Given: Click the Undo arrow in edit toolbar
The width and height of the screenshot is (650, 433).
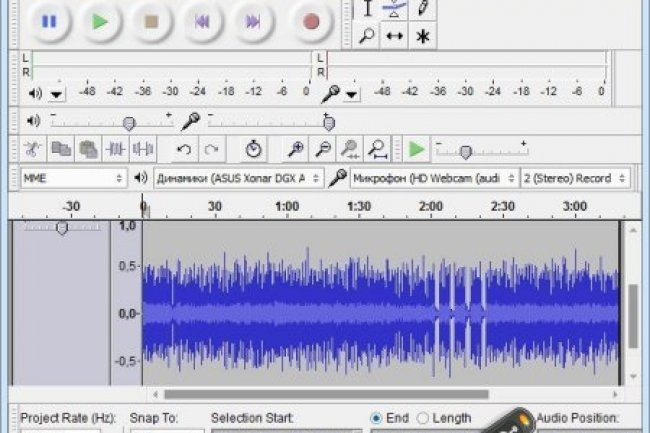Looking at the screenshot, I should [183, 149].
